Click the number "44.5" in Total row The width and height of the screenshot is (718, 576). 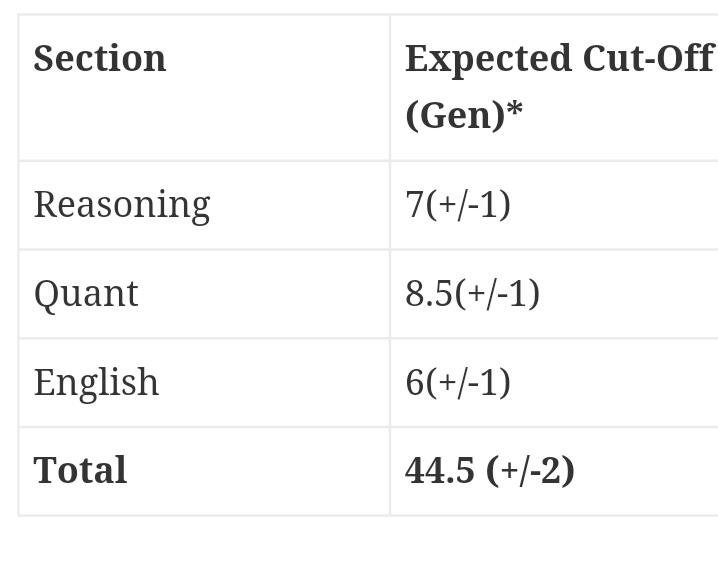[x=440, y=470]
